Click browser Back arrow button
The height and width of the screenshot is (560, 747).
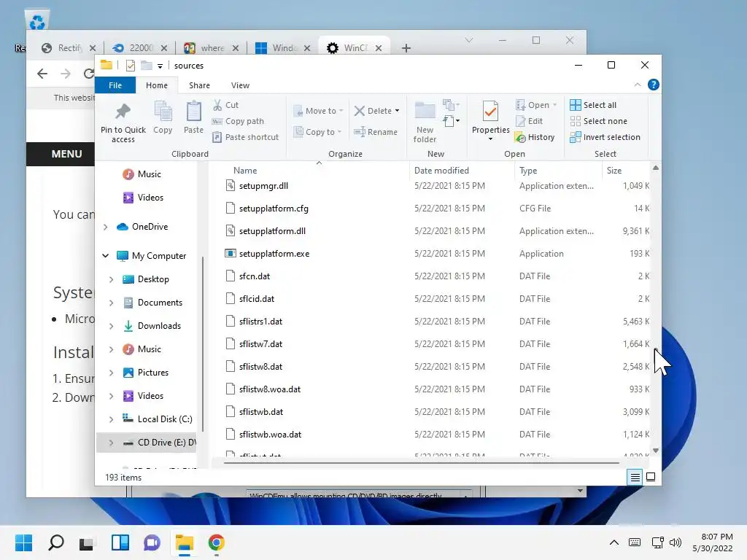point(42,74)
